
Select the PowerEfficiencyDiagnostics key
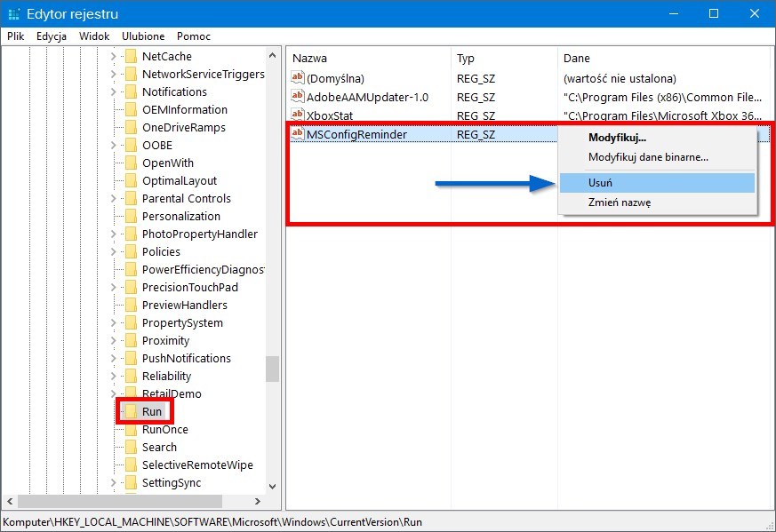[x=203, y=269]
